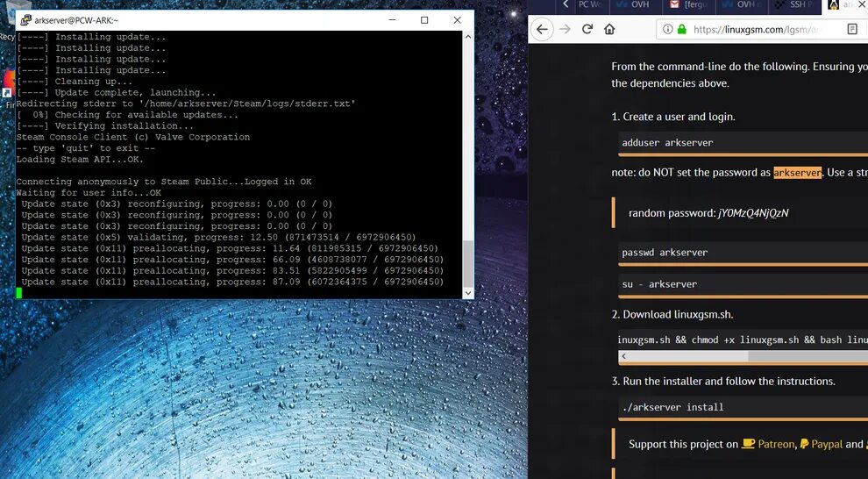Click 'Checking for available updates...' terminal line
The height and width of the screenshot is (479, 868).
(x=127, y=115)
